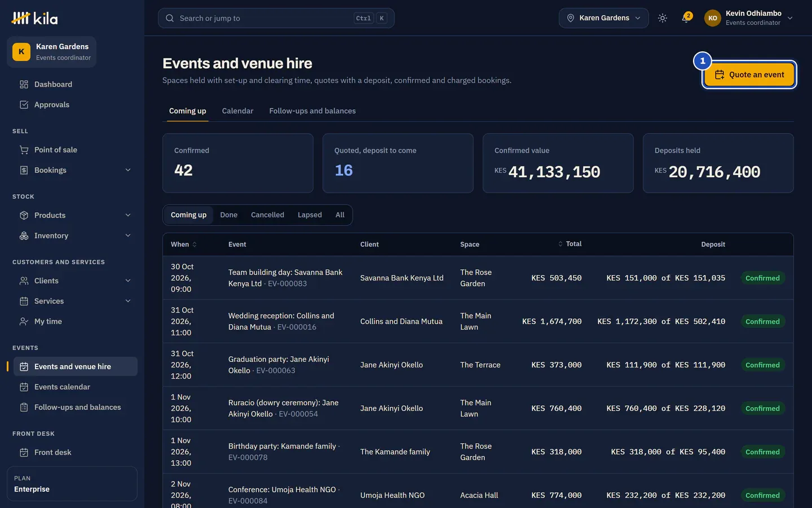Filter list by Done
This screenshot has width=812, height=508.
click(228, 215)
